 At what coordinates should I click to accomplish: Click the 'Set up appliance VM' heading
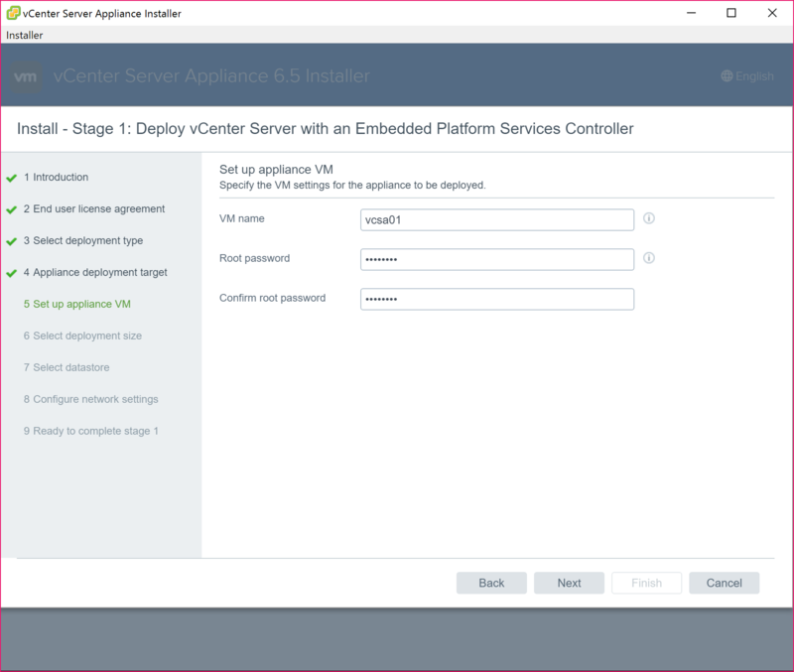[276, 170]
